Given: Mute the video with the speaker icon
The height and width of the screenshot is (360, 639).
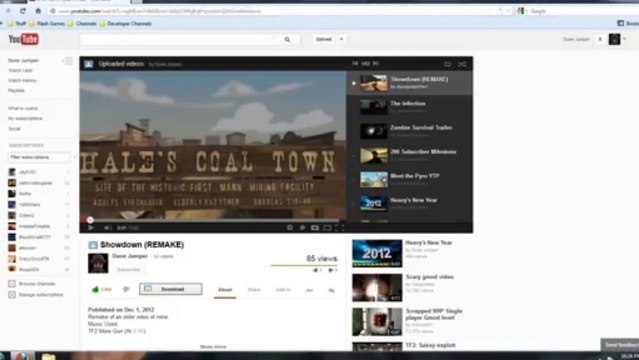Looking at the screenshot, I should tap(107, 227).
